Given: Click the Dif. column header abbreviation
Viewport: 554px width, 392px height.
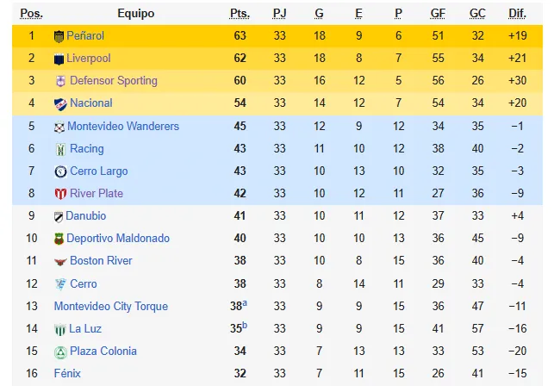Looking at the screenshot, I should coord(517,14).
